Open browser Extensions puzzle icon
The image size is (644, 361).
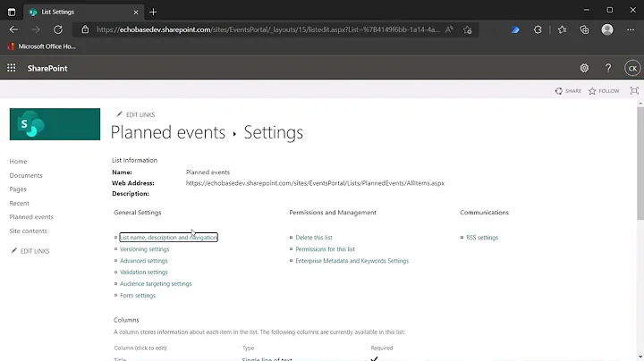(x=538, y=29)
